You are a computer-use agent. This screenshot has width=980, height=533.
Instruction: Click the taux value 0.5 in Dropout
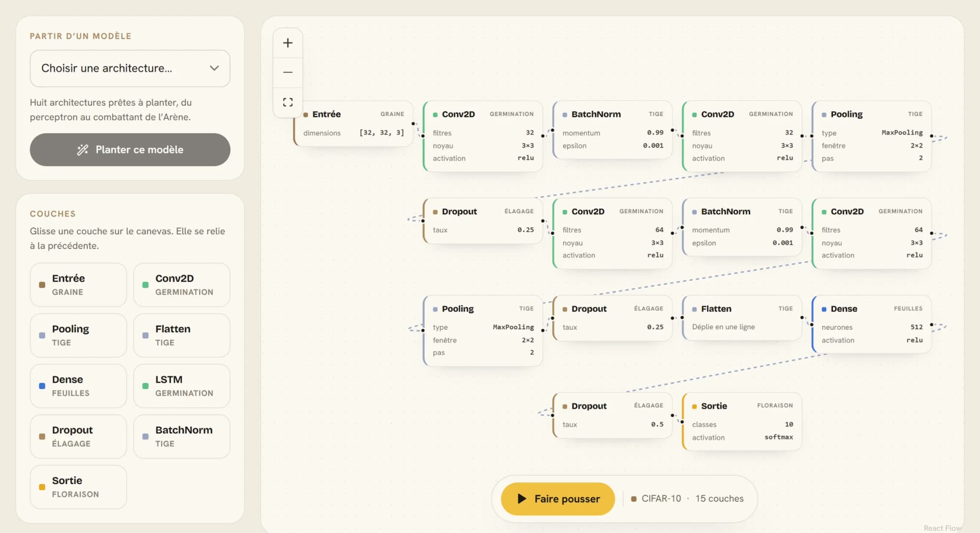tap(657, 424)
